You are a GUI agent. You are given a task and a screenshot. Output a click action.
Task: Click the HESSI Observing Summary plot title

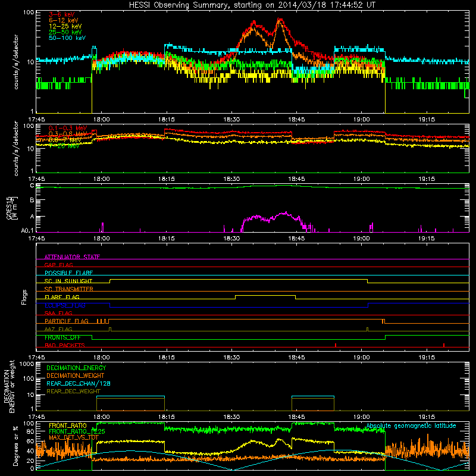(x=252, y=5)
